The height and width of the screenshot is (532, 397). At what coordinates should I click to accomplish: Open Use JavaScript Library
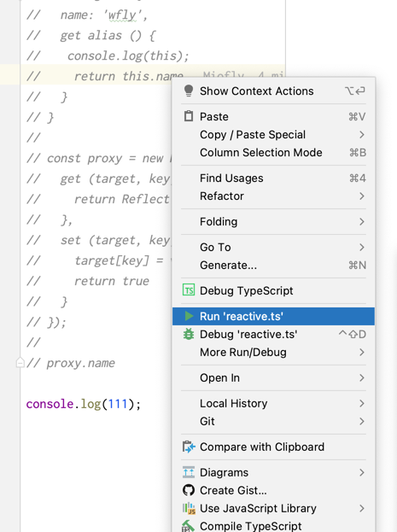point(273,508)
